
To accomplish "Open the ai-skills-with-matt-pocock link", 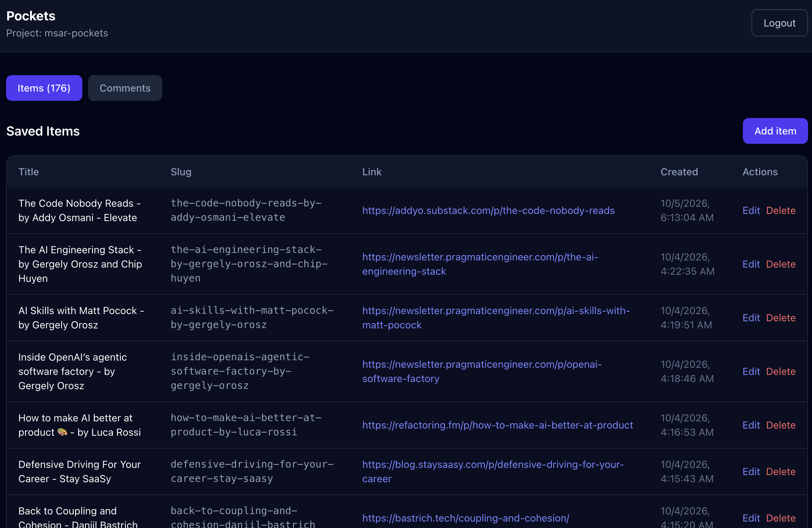I will click(x=496, y=318).
